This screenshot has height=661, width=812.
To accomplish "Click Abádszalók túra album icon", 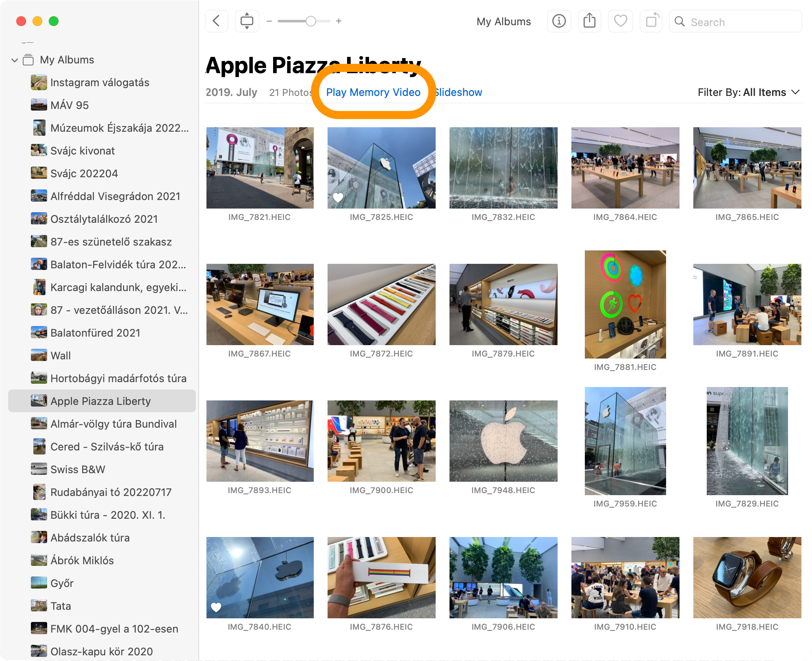I will [39, 537].
